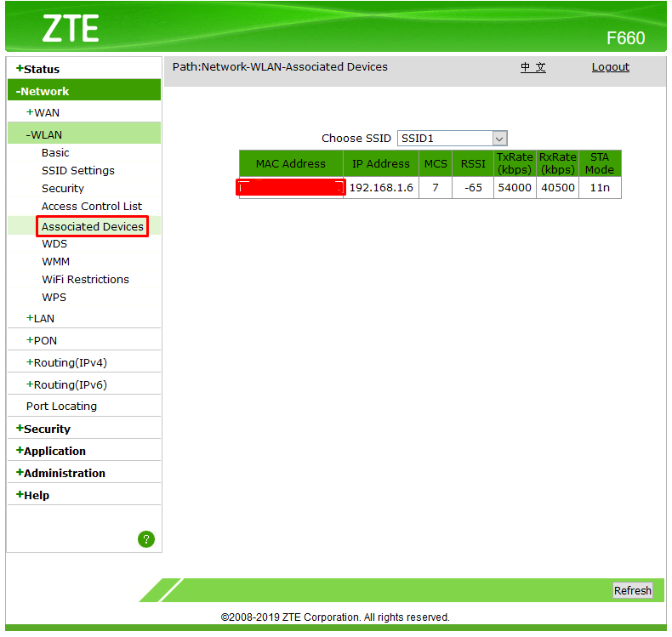Click the RxRate value 40500
Image resolution: width=672 pixels, height=637 pixels.
pos(557,188)
